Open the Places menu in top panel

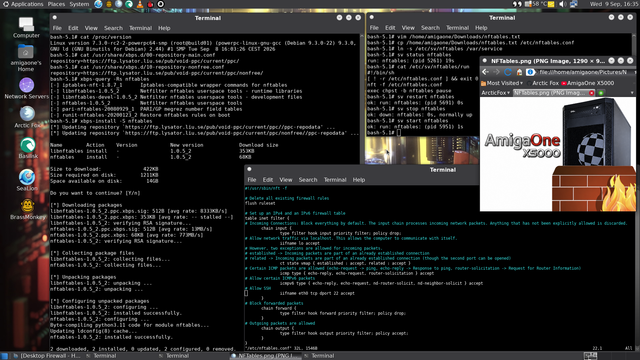(56, 4)
